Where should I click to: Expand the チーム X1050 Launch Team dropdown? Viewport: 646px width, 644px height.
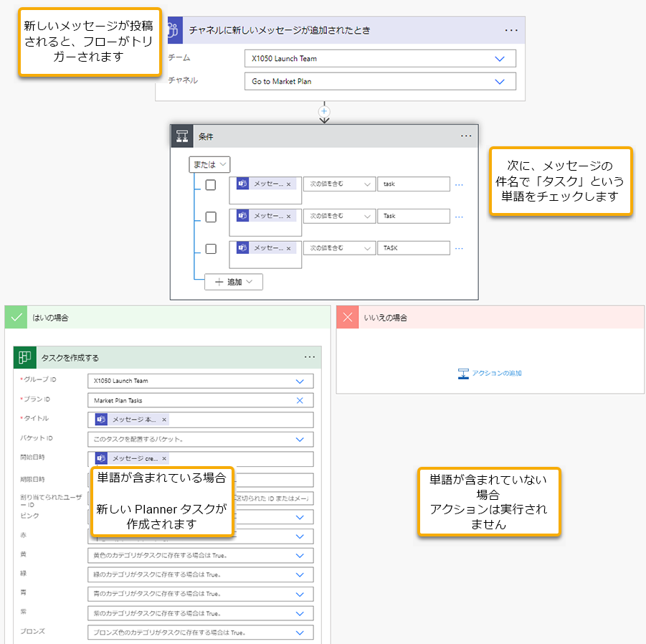point(499,59)
